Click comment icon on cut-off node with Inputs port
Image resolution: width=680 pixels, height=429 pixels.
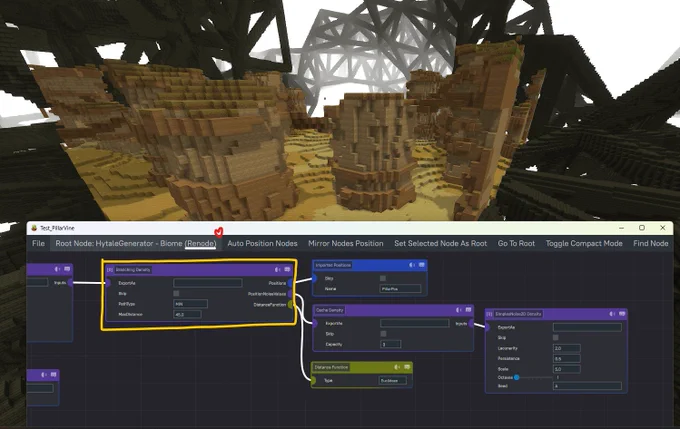pyautogui.click(x=67, y=269)
